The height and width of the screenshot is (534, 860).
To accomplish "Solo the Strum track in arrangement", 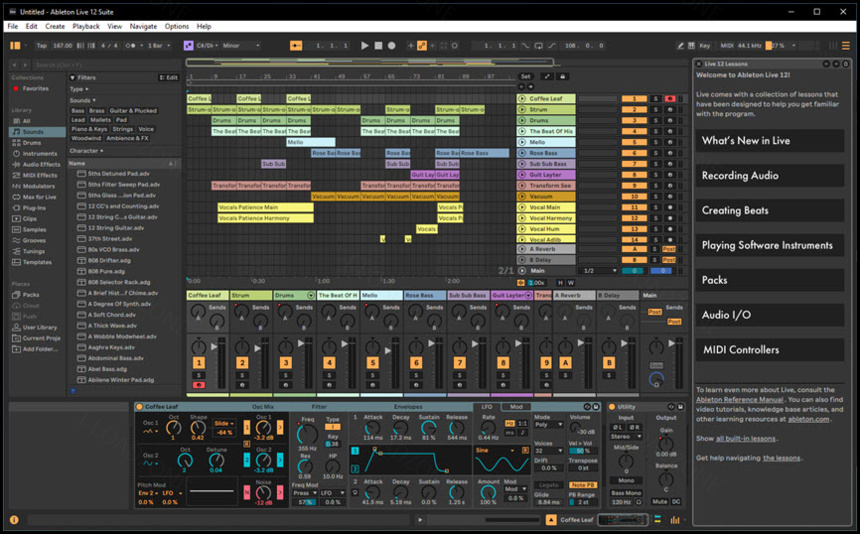I will pyautogui.click(x=655, y=110).
